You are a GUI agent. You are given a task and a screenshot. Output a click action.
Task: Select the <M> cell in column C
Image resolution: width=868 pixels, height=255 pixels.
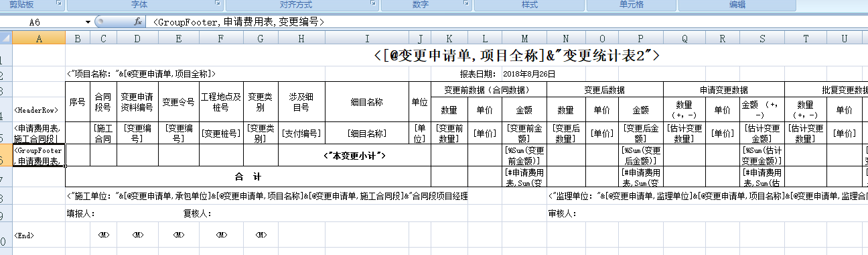103,235
